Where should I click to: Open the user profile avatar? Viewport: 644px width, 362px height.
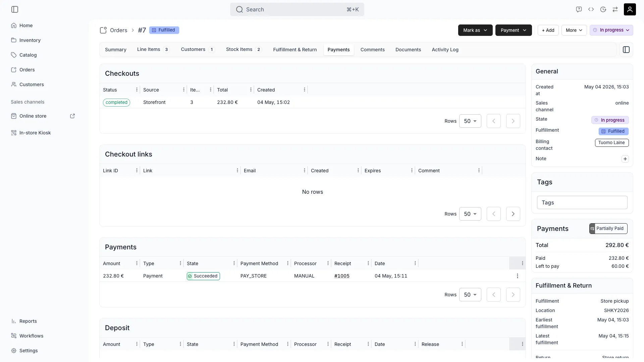(630, 9)
